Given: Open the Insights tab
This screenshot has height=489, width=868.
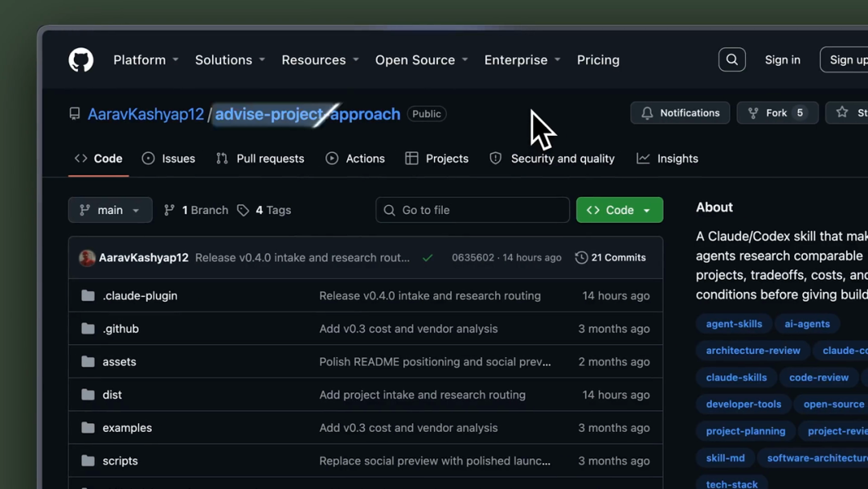Looking at the screenshot, I should 667,158.
